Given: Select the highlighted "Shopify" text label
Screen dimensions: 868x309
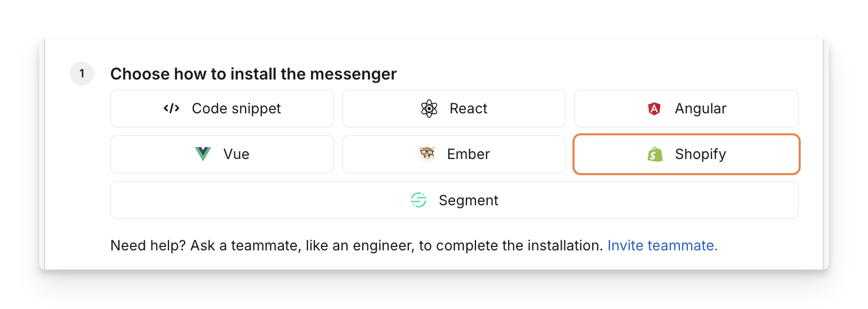Looking at the screenshot, I should tap(700, 154).
